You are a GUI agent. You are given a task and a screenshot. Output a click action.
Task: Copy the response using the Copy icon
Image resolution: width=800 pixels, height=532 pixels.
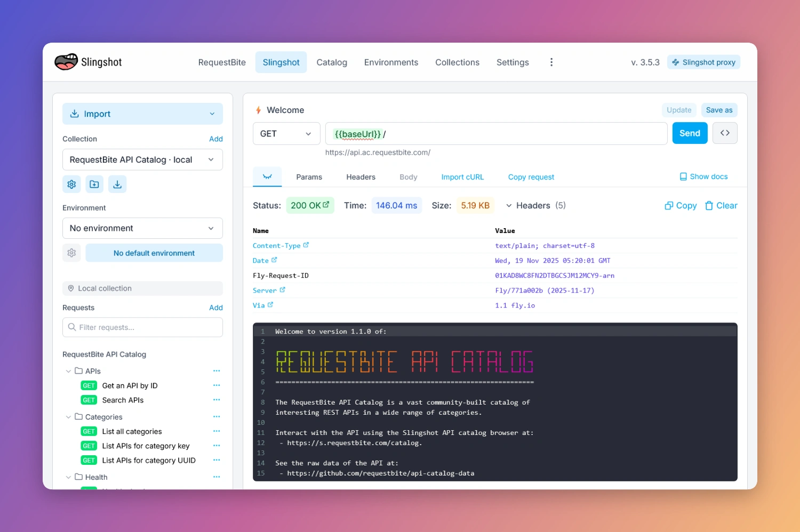[680, 205]
